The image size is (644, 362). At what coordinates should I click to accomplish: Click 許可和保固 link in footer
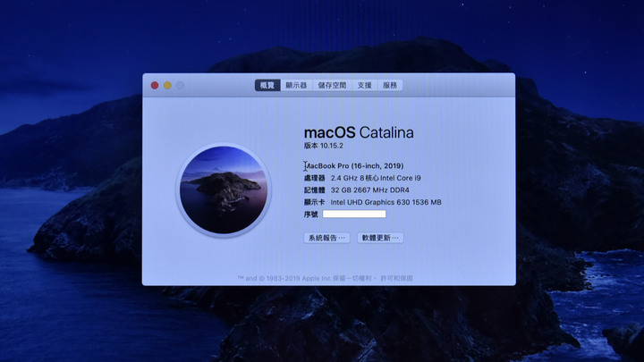coord(397,278)
